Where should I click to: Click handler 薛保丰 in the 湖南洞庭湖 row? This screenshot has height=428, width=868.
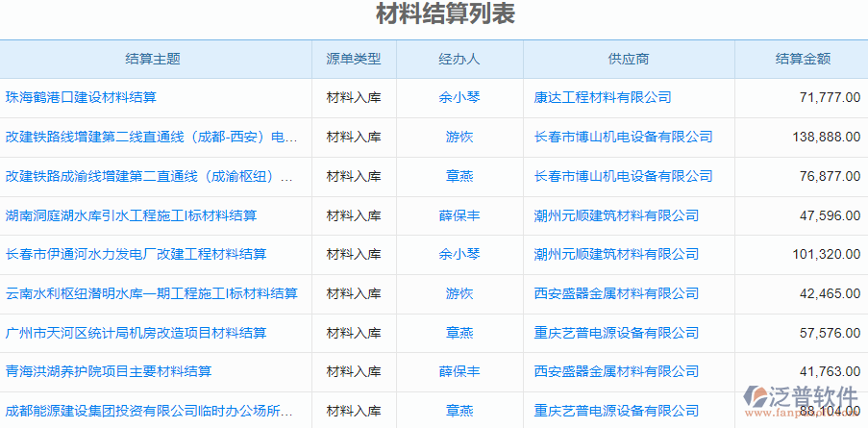459,215
